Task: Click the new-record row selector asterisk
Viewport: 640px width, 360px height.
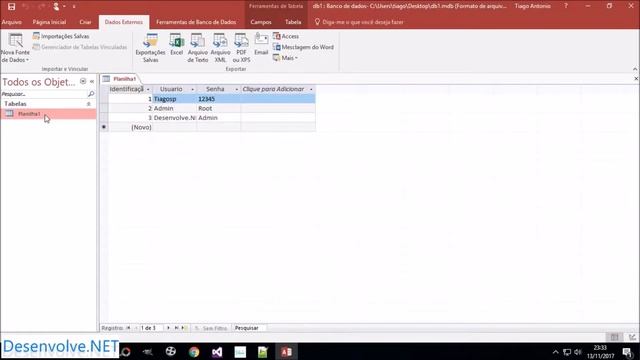Action: (x=104, y=127)
